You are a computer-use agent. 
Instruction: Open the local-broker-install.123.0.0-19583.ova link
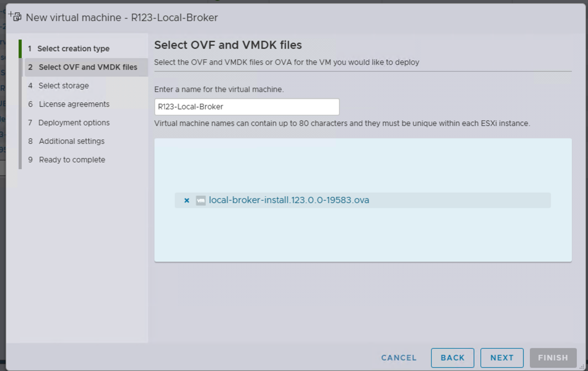(289, 200)
